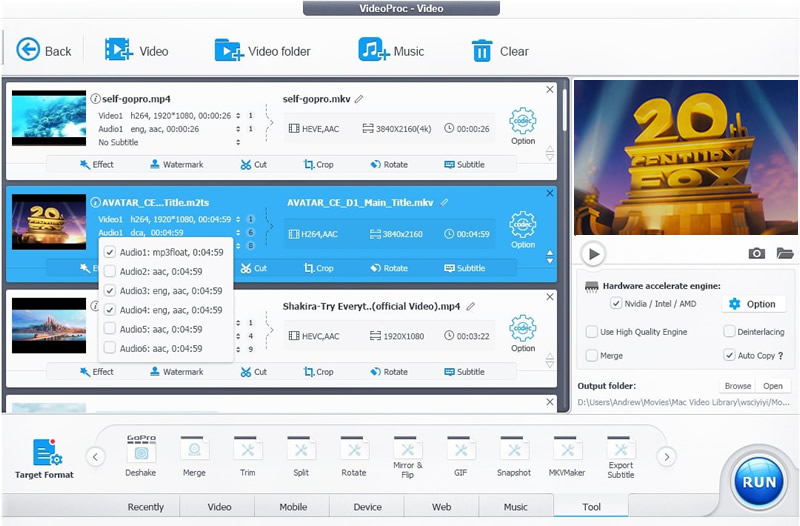Uncheck Audio3: eng, aac track

110,291
